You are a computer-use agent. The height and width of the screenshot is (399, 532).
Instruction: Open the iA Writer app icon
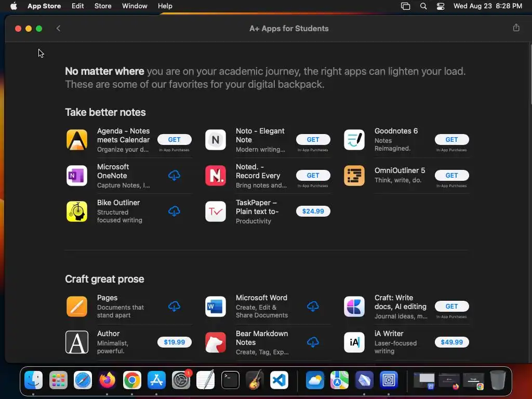click(354, 342)
